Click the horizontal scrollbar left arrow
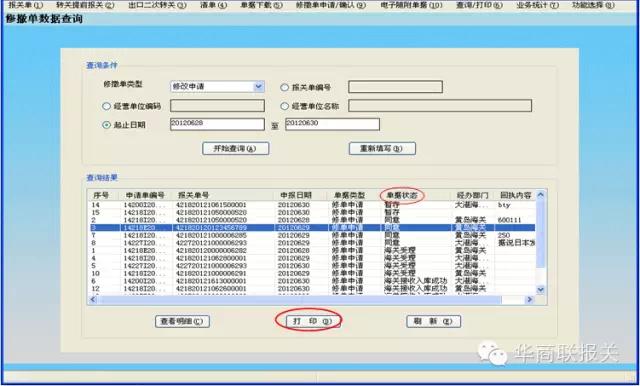The image size is (640, 386). [x=93, y=299]
